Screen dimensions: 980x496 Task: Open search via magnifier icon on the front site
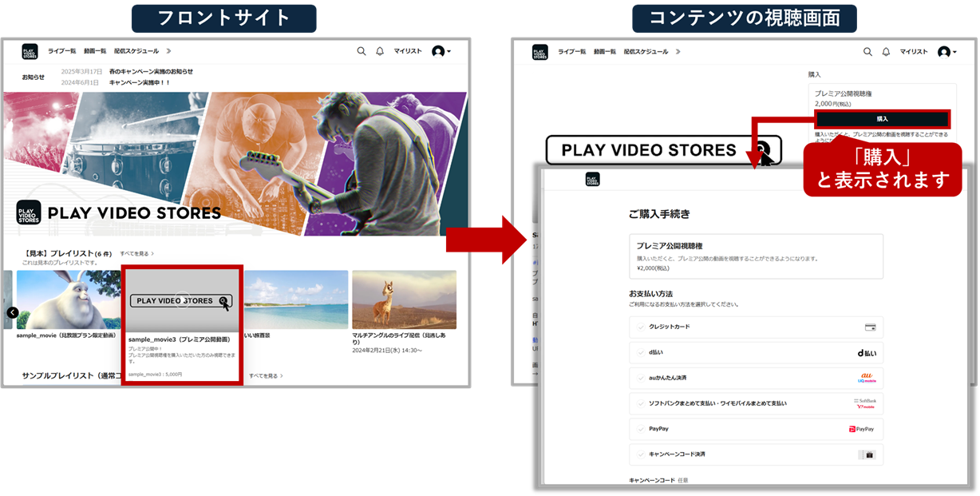point(362,51)
